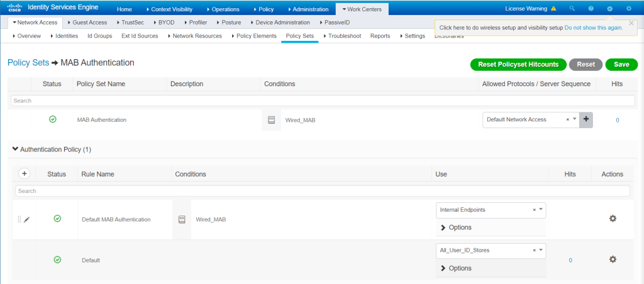Click the policy set hits count 0

pos(618,120)
